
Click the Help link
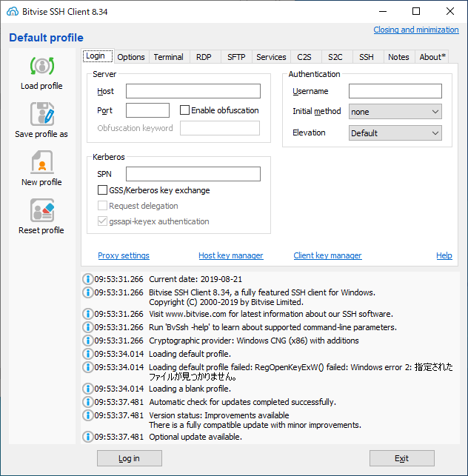point(444,255)
